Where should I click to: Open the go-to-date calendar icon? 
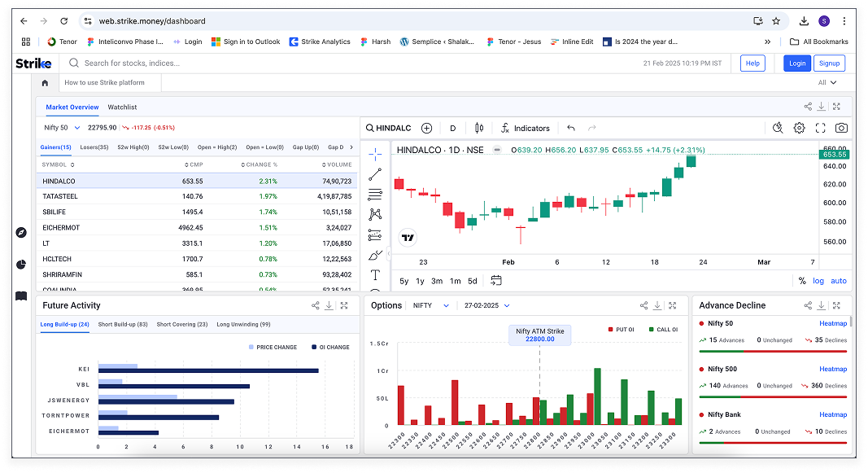[496, 281]
